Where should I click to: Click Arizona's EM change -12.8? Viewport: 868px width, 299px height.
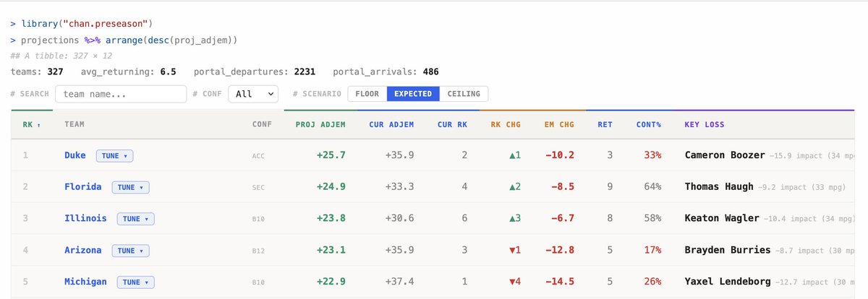[560, 250]
